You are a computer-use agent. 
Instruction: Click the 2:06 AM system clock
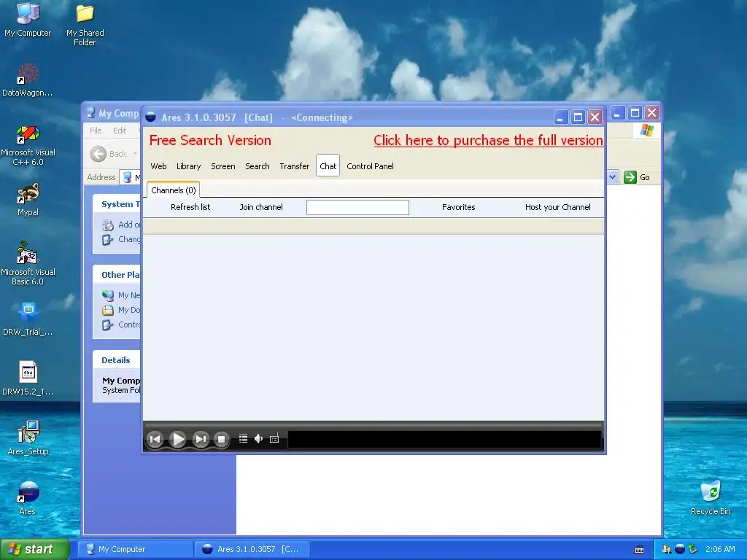point(720,549)
